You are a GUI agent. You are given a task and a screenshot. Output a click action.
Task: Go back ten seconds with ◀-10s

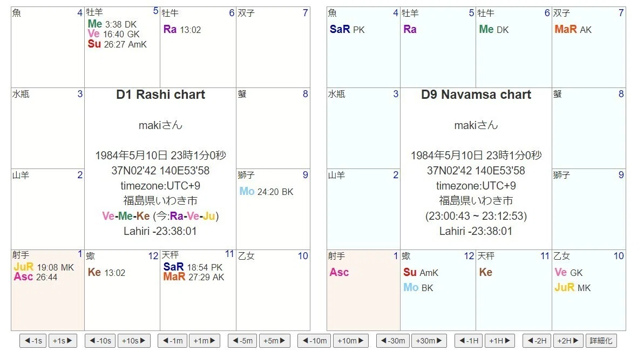100,341
